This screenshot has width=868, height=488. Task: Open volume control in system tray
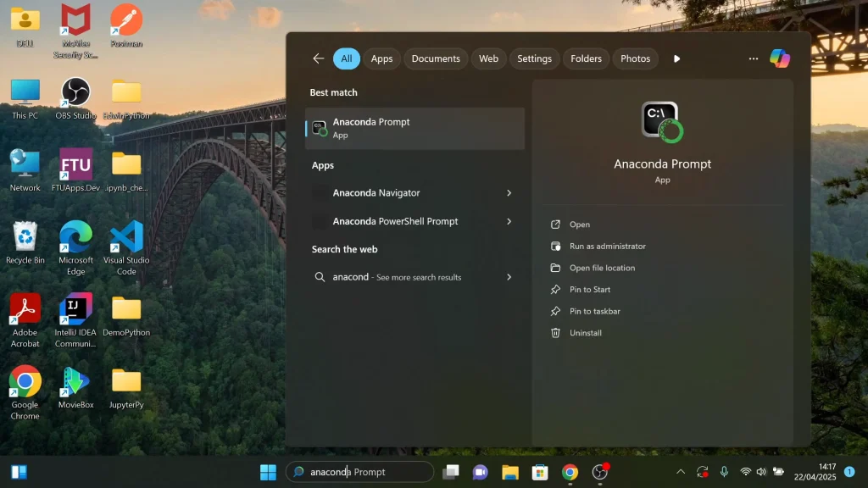point(762,472)
